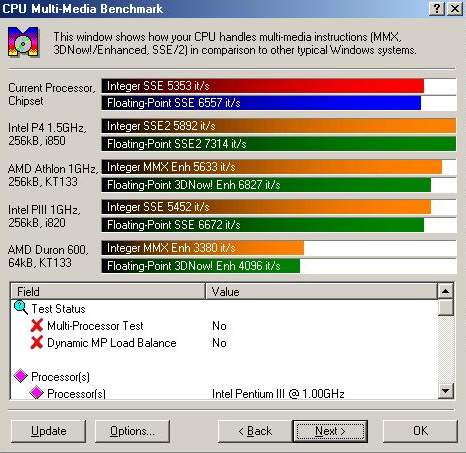Click the Test Status magnifier icon
Image resolution: width=466 pixels, height=453 pixels.
pos(21,308)
